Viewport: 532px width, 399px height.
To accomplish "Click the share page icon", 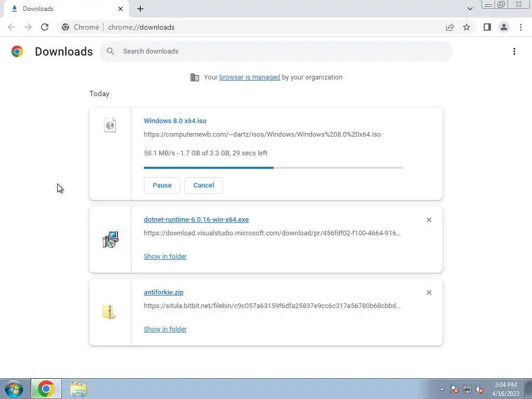I will (450, 27).
